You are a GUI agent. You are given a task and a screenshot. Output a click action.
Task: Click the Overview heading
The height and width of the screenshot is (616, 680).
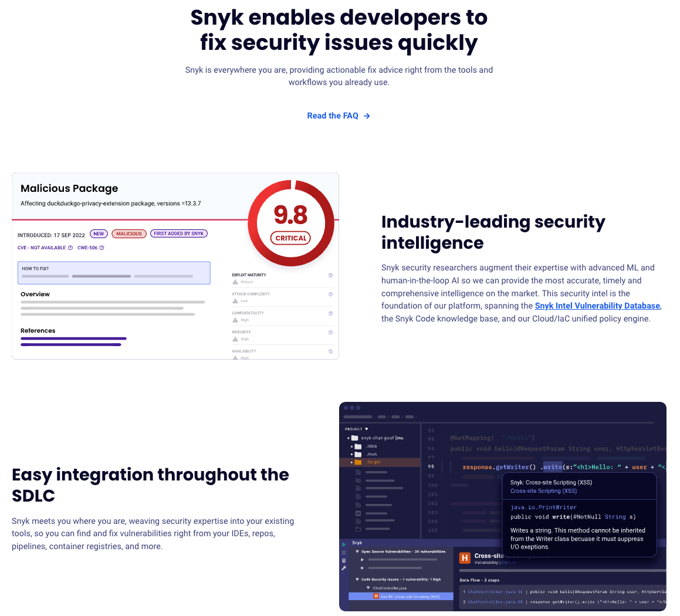35,294
